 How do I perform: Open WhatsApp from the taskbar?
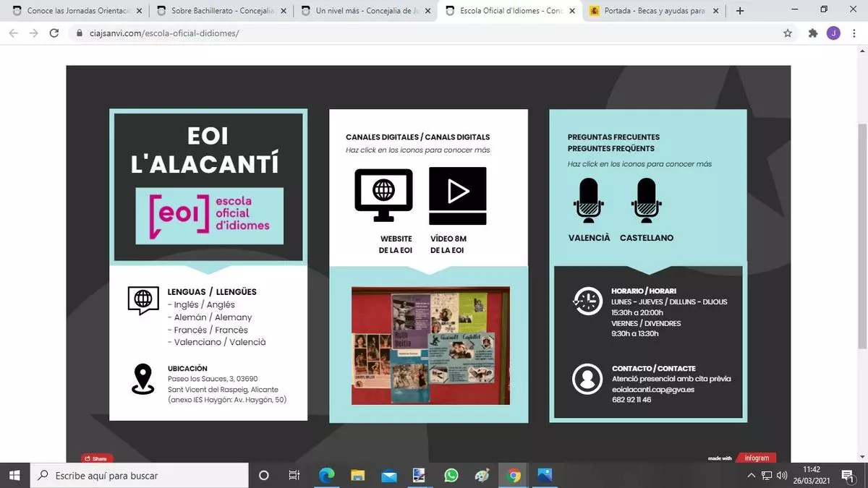(451, 475)
